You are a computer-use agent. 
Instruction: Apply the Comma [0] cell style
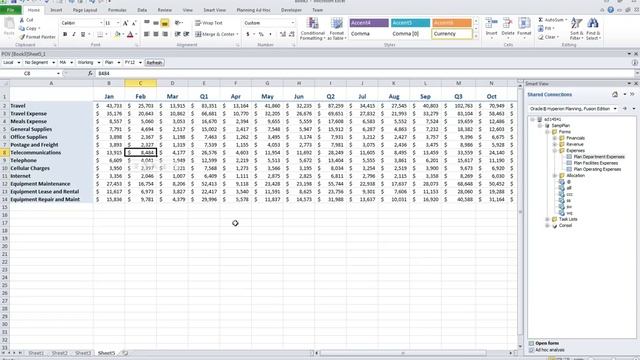coord(410,34)
